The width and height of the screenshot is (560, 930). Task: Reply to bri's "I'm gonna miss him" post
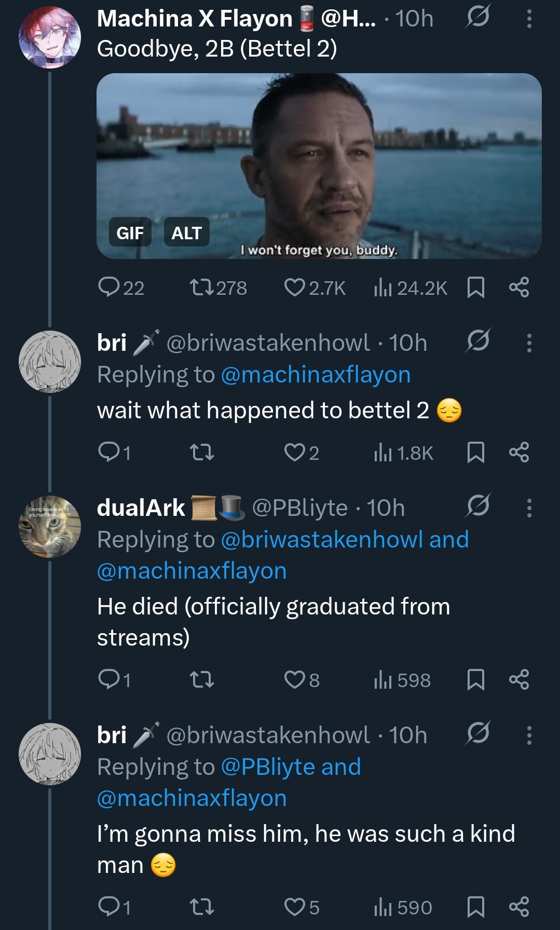pos(109,907)
